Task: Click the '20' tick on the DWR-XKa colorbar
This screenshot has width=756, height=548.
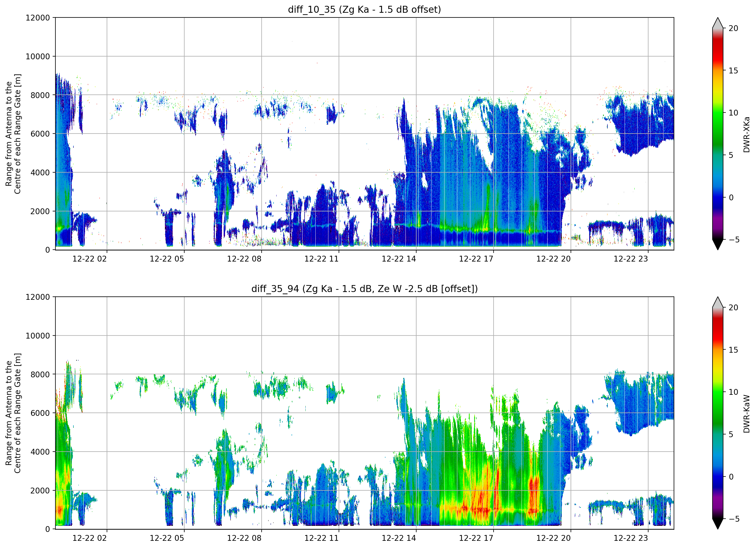Action: coord(733,28)
